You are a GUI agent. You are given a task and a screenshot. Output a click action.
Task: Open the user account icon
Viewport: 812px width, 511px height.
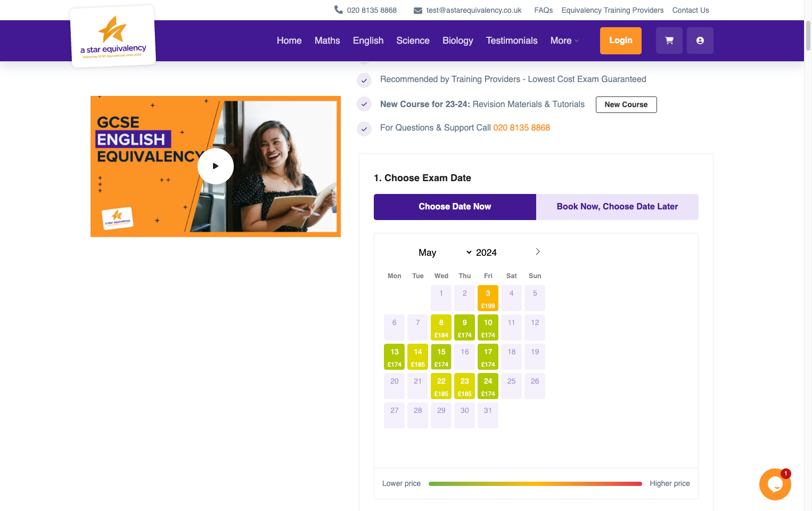[700, 40]
